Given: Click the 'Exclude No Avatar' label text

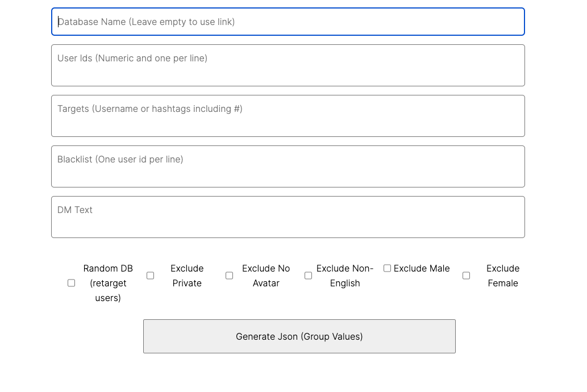Looking at the screenshot, I should point(266,276).
